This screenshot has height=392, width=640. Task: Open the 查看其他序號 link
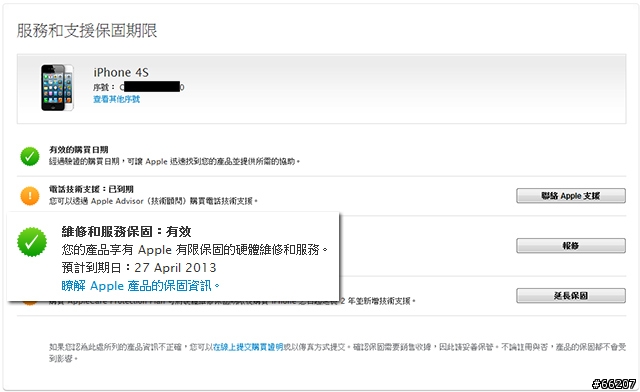(116, 99)
